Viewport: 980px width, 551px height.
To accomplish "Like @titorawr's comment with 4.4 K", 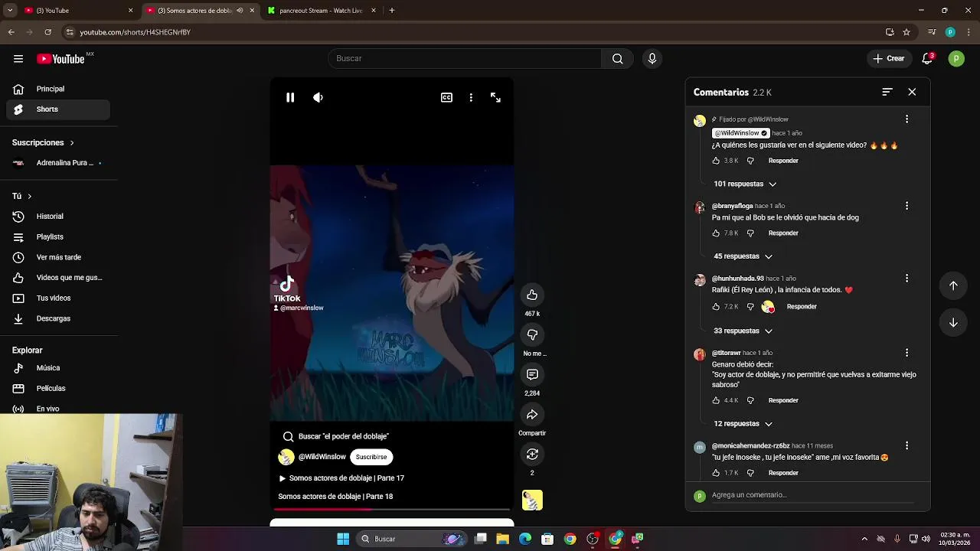I will tap(716, 400).
